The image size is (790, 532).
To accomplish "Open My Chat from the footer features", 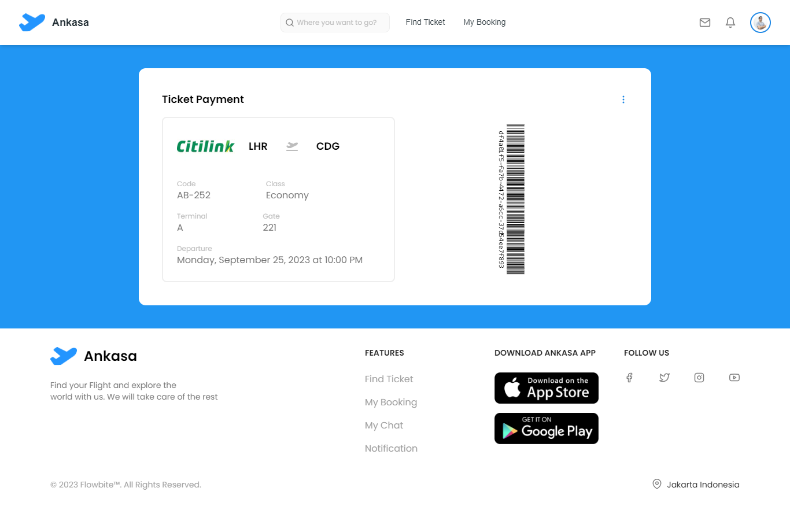I will click(383, 425).
